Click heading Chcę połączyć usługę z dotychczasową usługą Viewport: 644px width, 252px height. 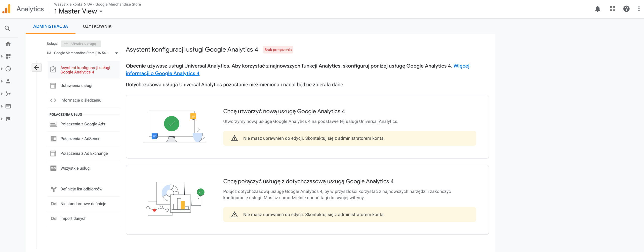tap(308, 181)
